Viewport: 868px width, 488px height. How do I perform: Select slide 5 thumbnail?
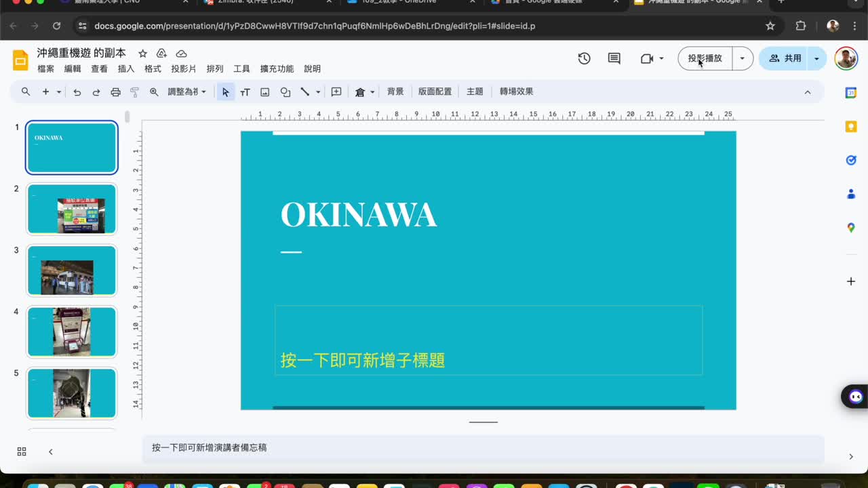[72, 393]
